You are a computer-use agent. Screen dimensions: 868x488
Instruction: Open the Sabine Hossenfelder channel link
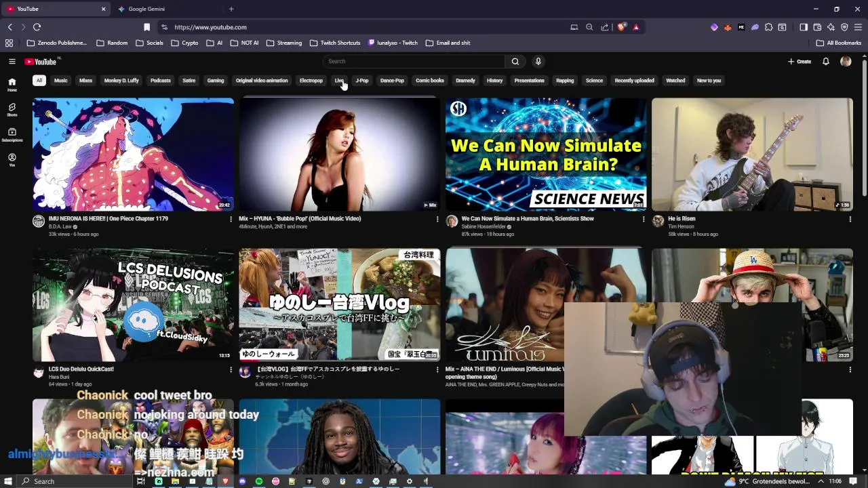483,226
